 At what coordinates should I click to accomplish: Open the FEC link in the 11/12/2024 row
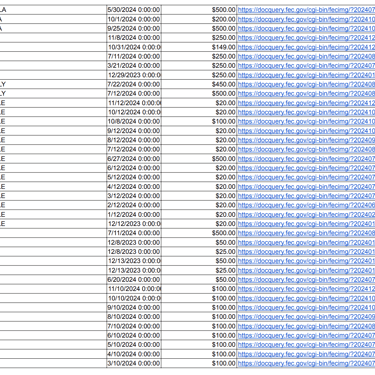(x=306, y=103)
